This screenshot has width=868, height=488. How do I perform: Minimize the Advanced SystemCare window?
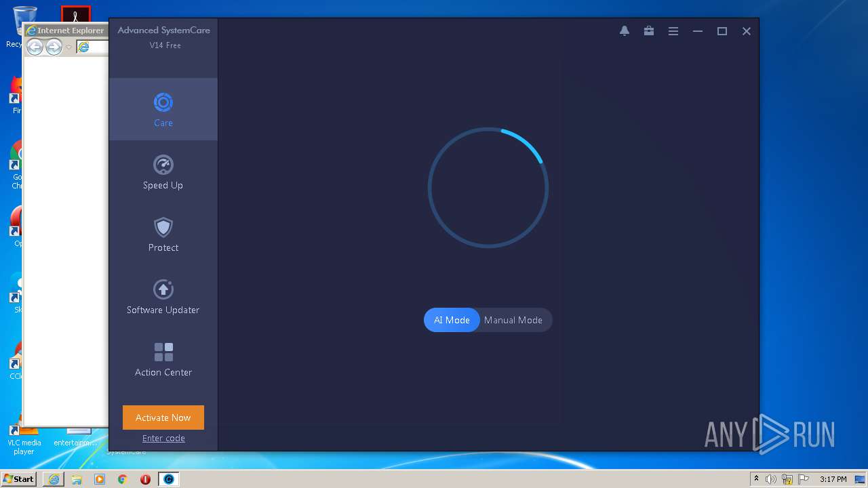[x=698, y=31]
